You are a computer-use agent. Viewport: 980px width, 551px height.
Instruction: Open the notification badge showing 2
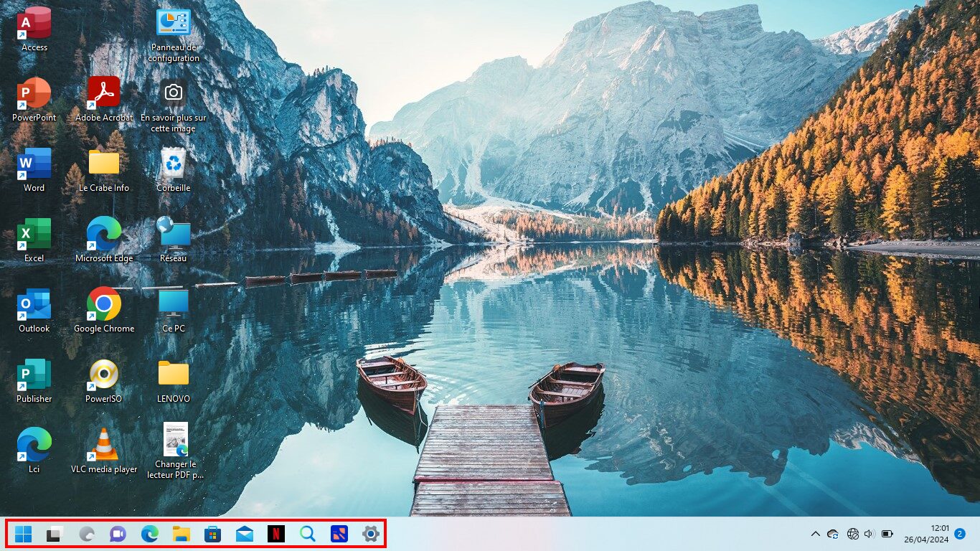(x=960, y=534)
